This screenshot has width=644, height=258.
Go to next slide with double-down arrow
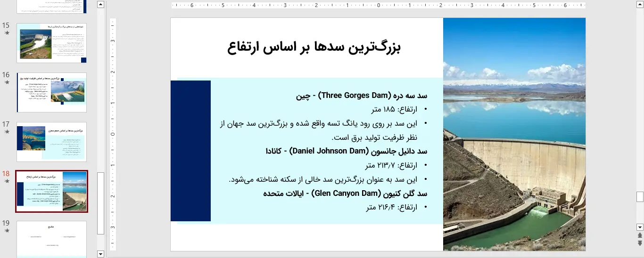[x=640, y=243]
